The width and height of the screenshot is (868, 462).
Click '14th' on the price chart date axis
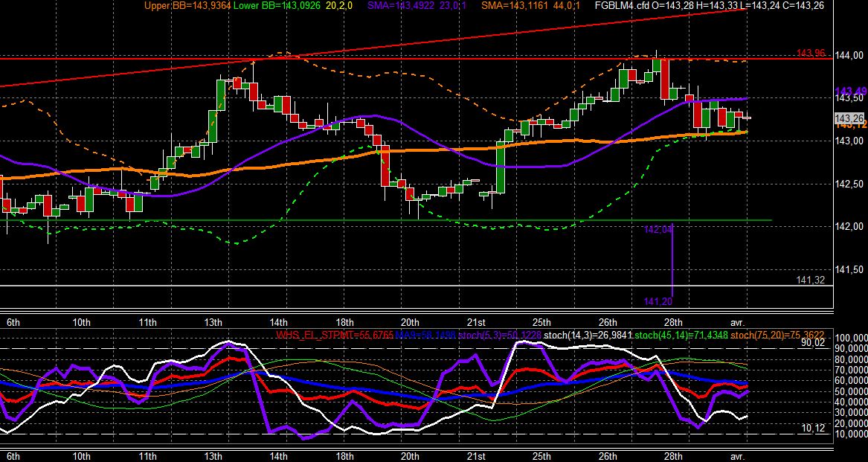tap(278, 322)
